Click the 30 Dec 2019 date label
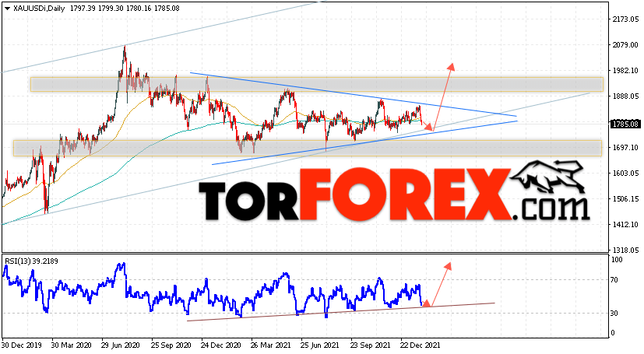Image resolution: width=644 pixels, height=354 pixels. point(22,345)
